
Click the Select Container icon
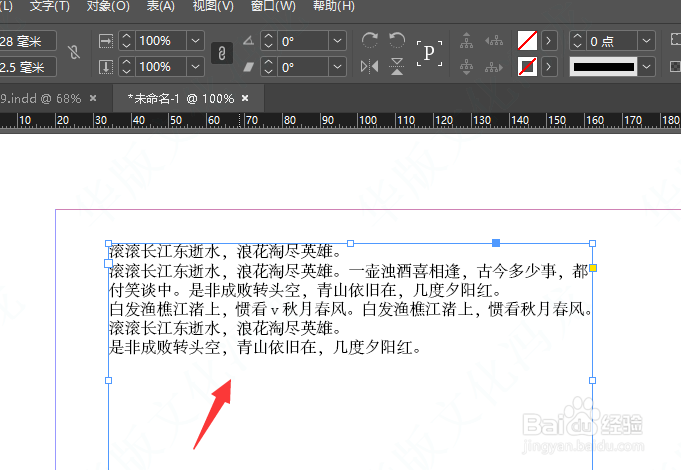coord(466,40)
